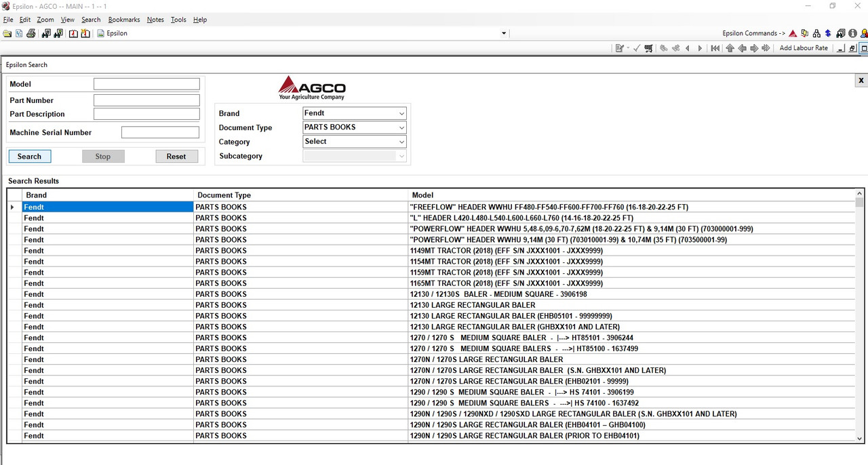Image resolution: width=868 pixels, height=465 pixels.
Task: Click the double right chevron arrow icon
Action: 766,48
